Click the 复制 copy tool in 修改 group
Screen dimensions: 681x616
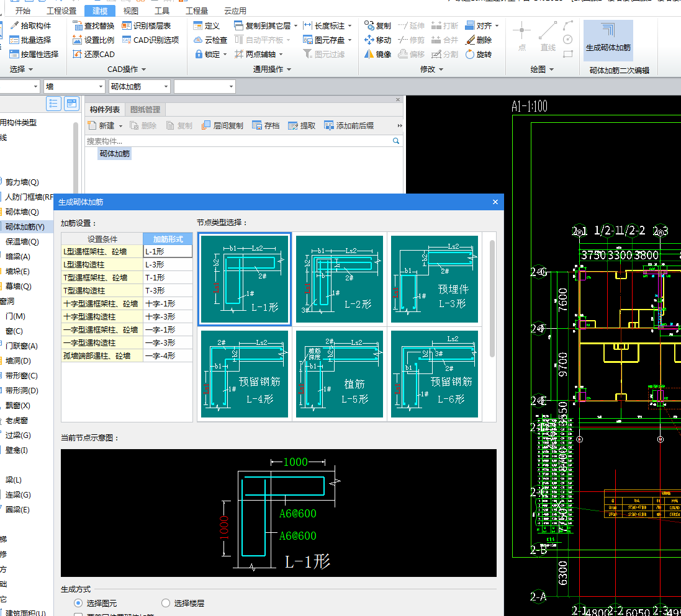click(x=377, y=25)
